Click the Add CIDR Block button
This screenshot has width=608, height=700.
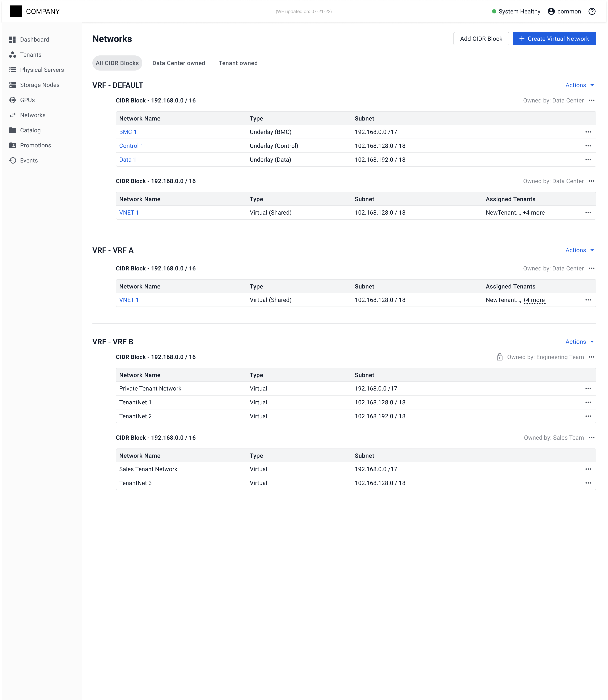(481, 39)
